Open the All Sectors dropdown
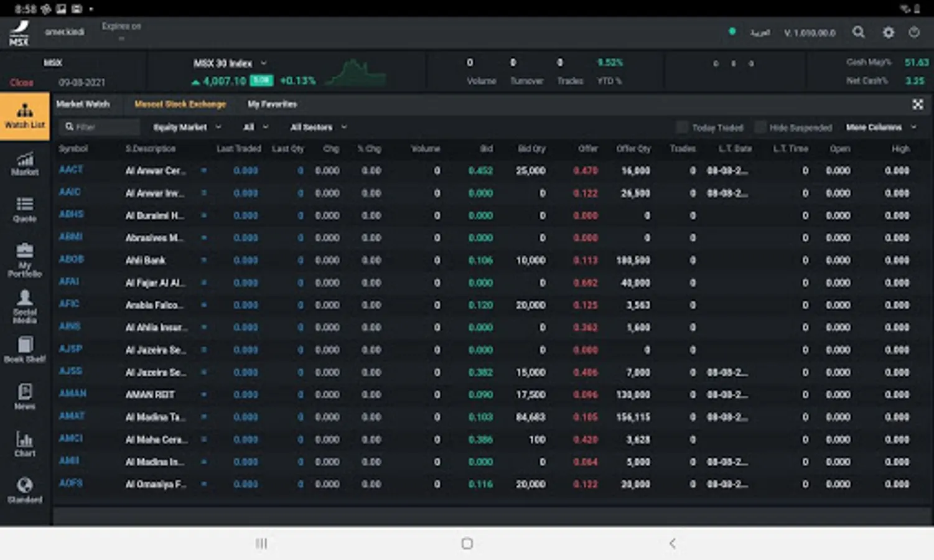The width and height of the screenshot is (934, 560). coord(318,128)
